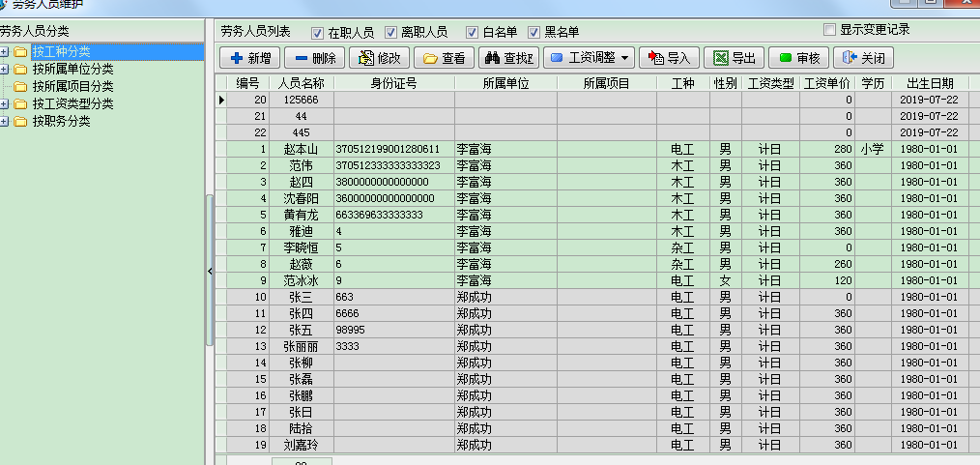Click the clipboard icon on 修改
This screenshot has height=465, width=980.
[366, 58]
